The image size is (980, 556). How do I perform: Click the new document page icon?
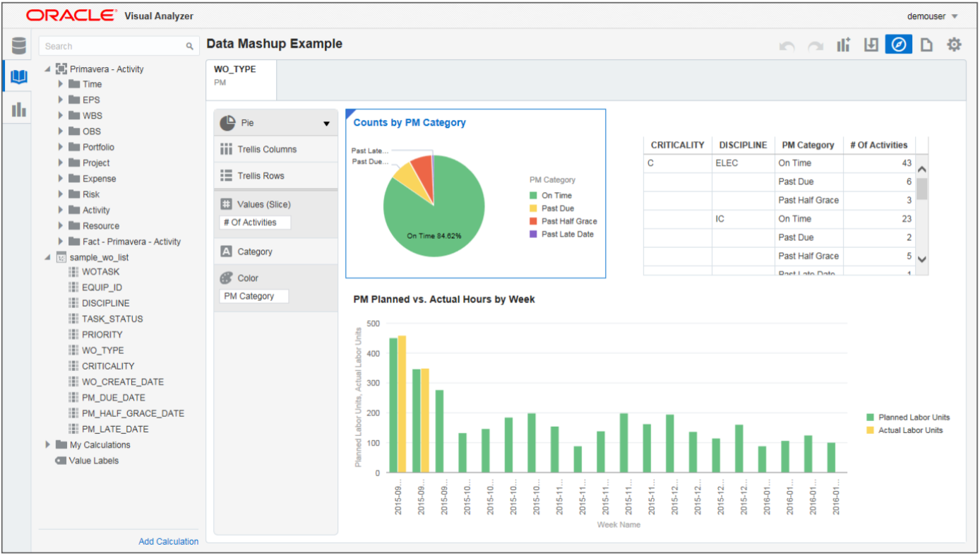926,45
